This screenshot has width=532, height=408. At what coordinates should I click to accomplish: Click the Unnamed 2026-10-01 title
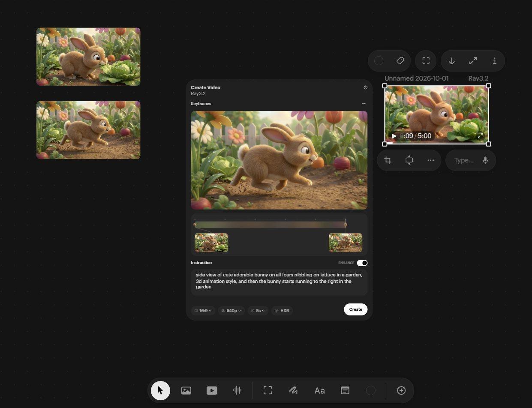(417, 78)
